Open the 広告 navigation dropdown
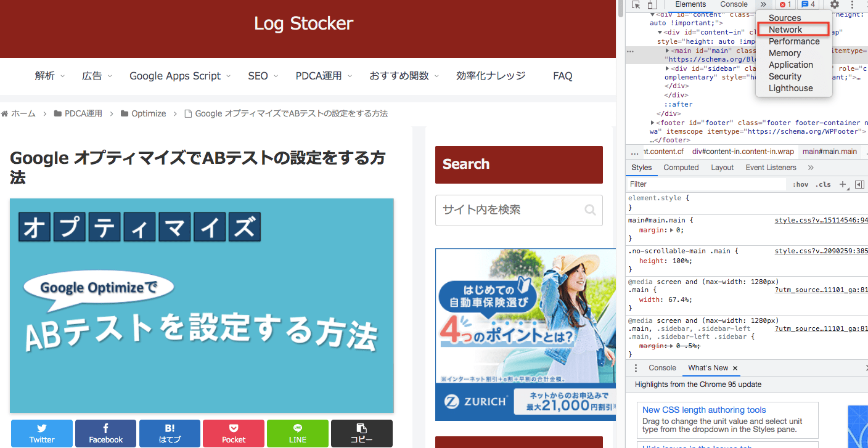The image size is (868, 448). point(97,76)
